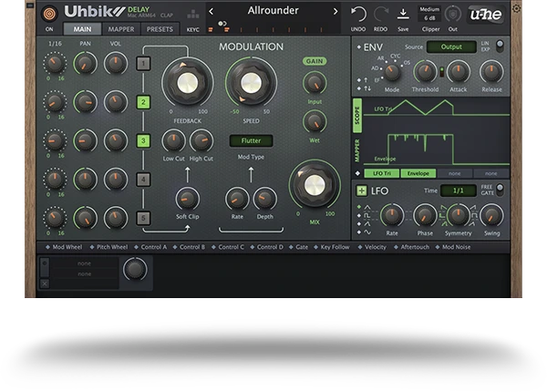The width and height of the screenshot is (547, 392).
Task: Click the Redo arrow icon
Action: (381, 14)
